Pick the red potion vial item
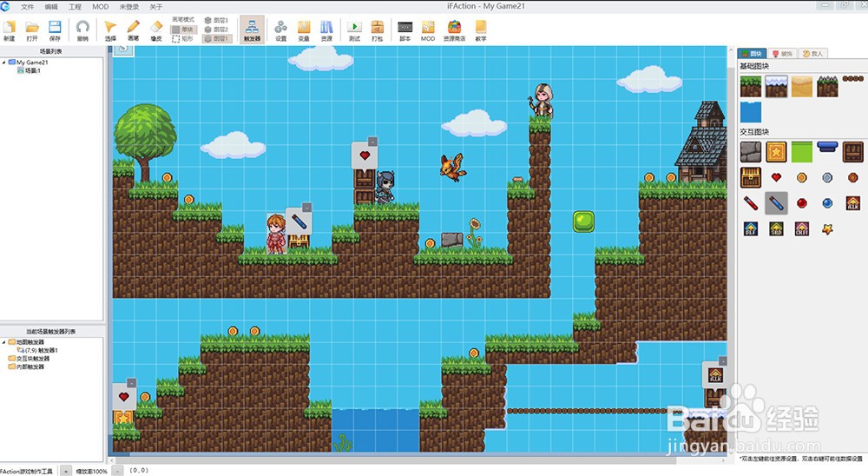The height and width of the screenshot is (476, 868). click(751, 202)
